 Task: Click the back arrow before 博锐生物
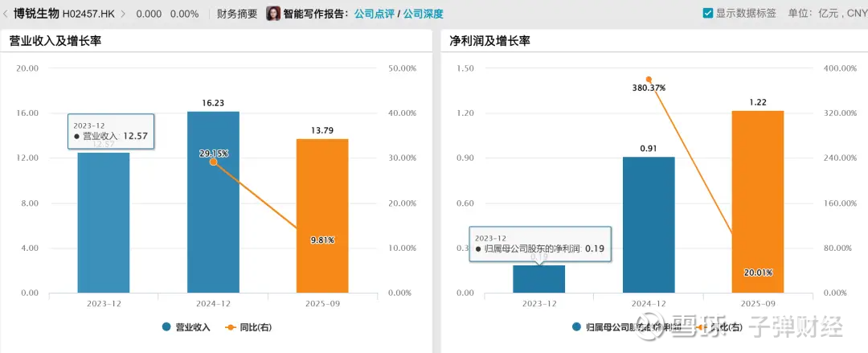click(6, 14)
